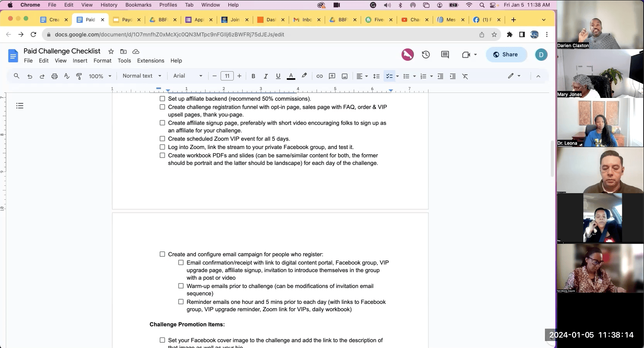This screenshot has width=644, height=348.
Task: Open the zoom level 100% dropdown
Action: (x=100, y=76)
